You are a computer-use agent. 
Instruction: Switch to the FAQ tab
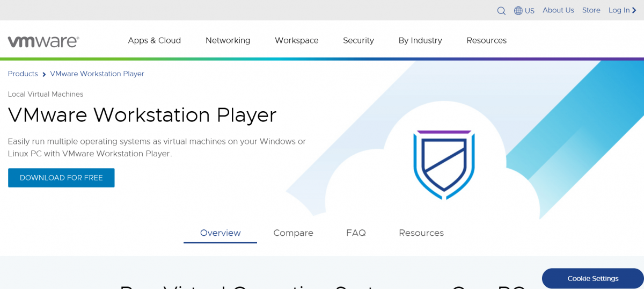(x=356, y=233)
